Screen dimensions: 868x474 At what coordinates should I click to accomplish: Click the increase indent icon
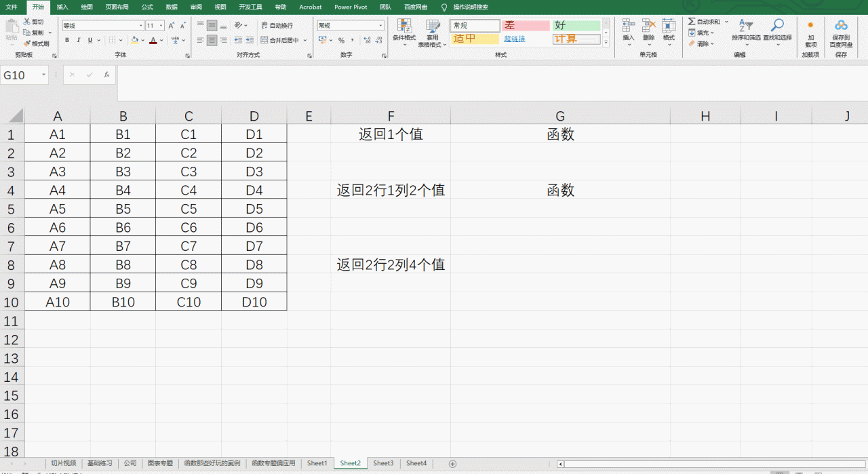(x=250, y=41)
